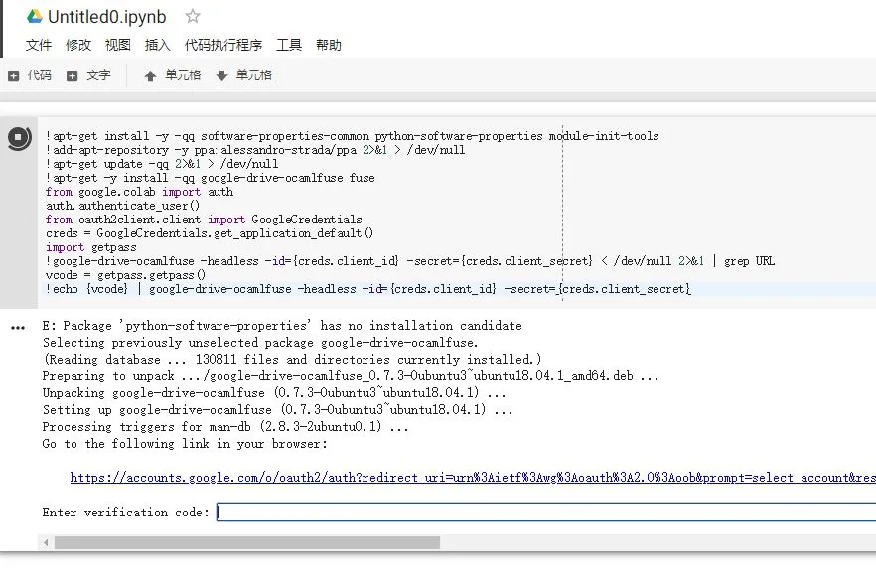
Task: Click the 'Setting up google-drive-ocamlfuse' output line
Action: click(x=278, y=409)
